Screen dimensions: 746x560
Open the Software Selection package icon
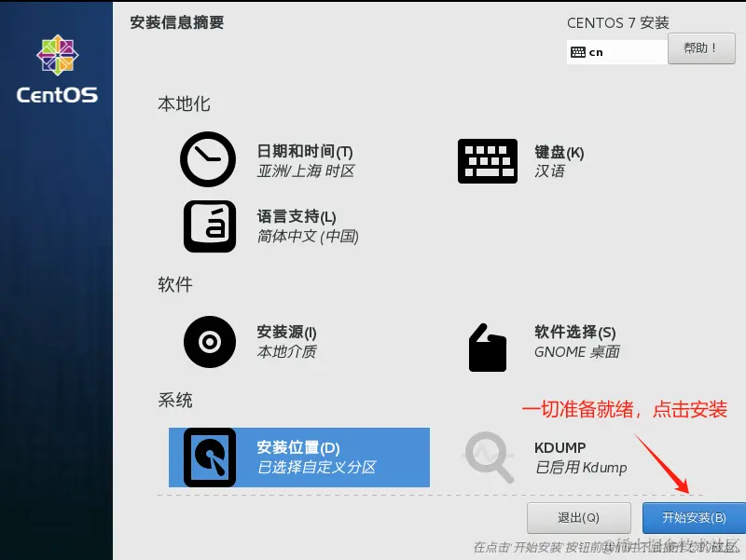[487, 348]
